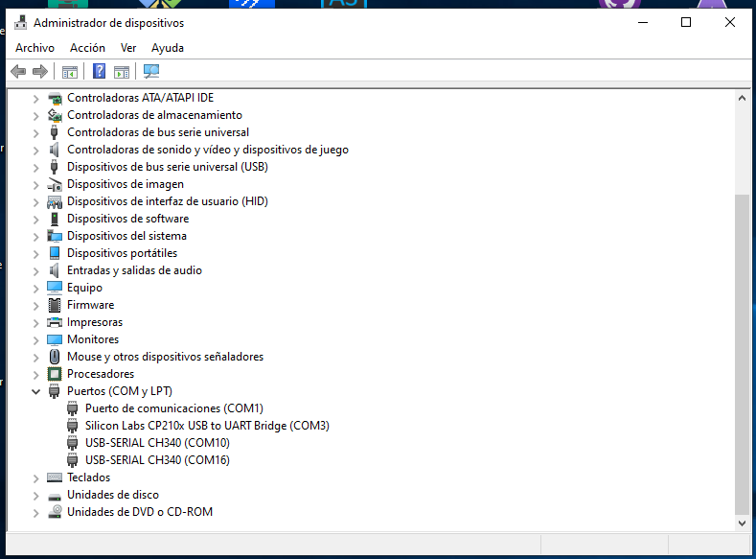Screen dimensions: 756x559
Task: Click the blue question mark help icon
Action: click(x=99, y=71)
